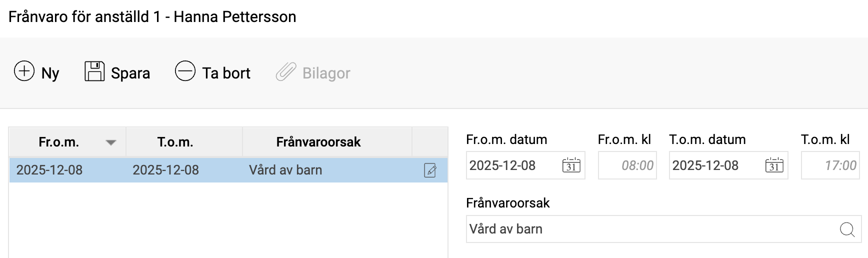This screenshot has height=258, width=868.
Task: Click the Ny button label
Action: [x=50, y=73]
